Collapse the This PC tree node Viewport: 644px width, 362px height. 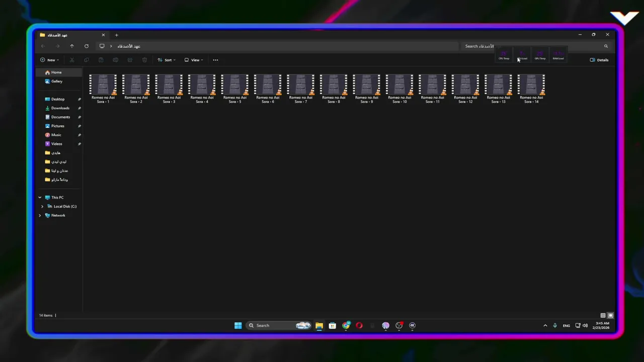click(x=40, y=197)
